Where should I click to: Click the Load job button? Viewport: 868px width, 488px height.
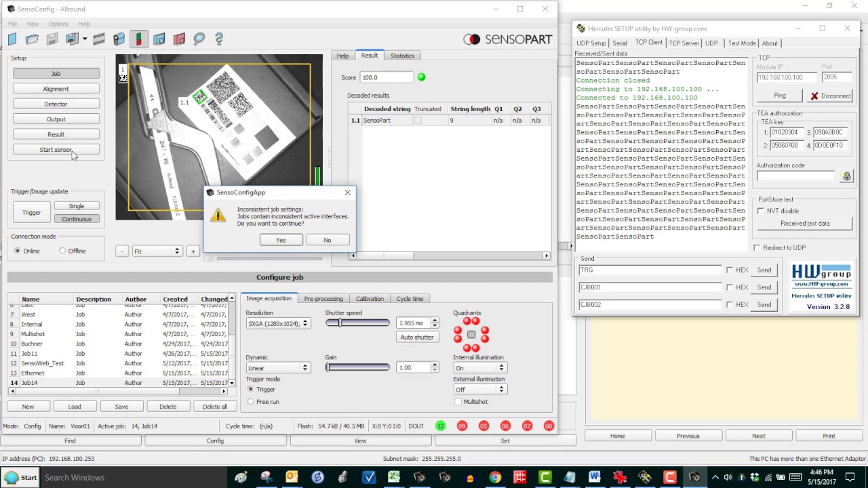pos(75,407)
